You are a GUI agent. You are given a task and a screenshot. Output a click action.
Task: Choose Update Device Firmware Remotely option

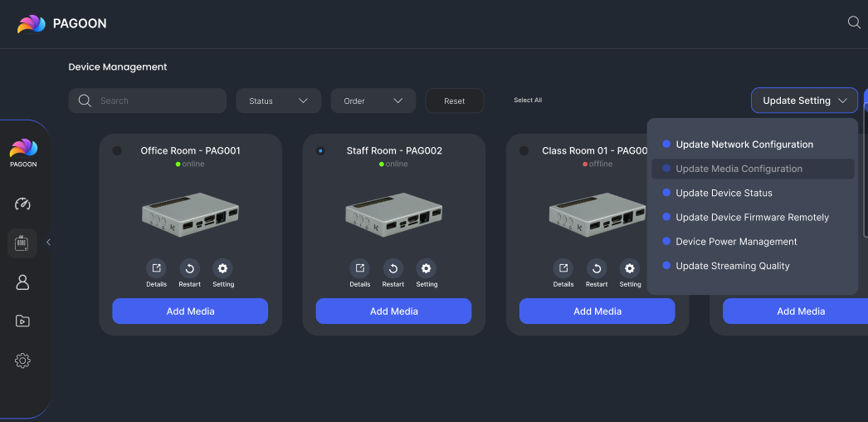(752, 218)
